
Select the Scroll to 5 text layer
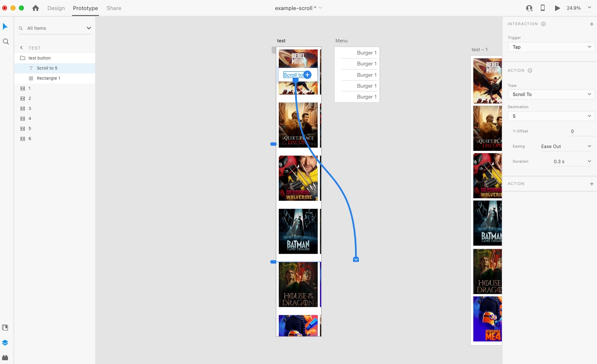[x=55, y=68]
